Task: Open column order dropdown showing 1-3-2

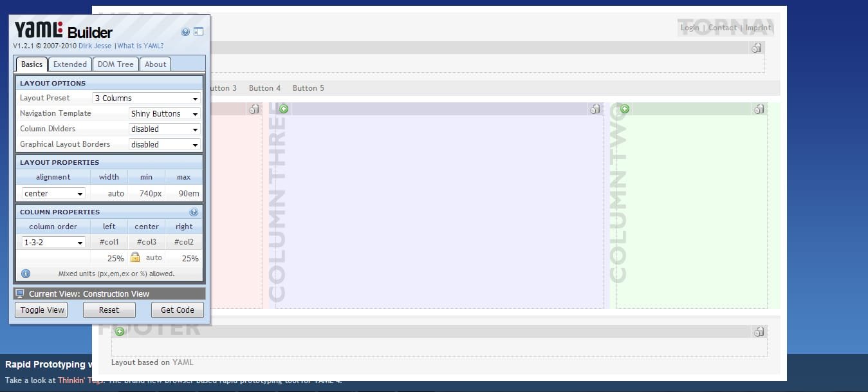Action: click(x=53, y=243)
